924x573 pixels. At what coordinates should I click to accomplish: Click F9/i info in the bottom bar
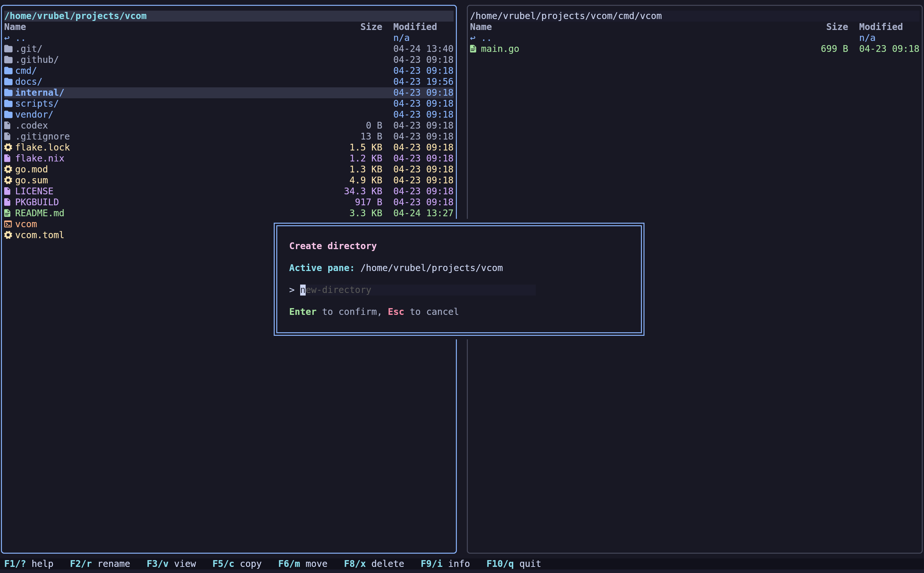coord(445,564)
